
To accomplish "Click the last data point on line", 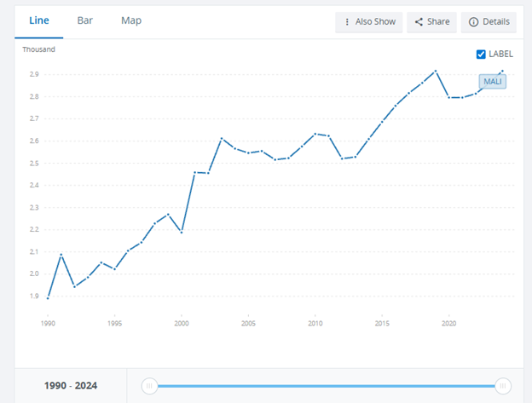I will tap(503, 71).
